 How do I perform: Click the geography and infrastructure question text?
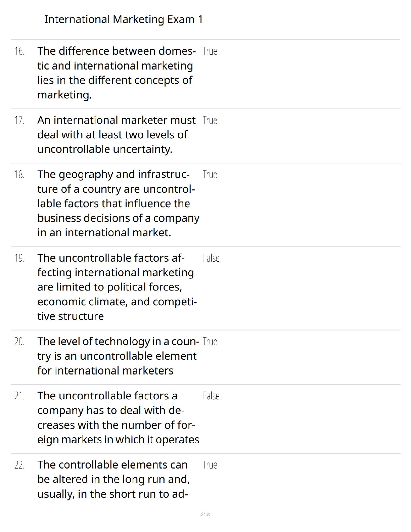(118, 204)
